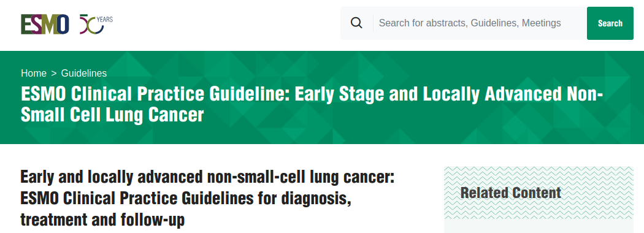Click the 'YEARS' text beside the 50 emblem
This screenshot has height=233, width=644.
coord(105,19)
